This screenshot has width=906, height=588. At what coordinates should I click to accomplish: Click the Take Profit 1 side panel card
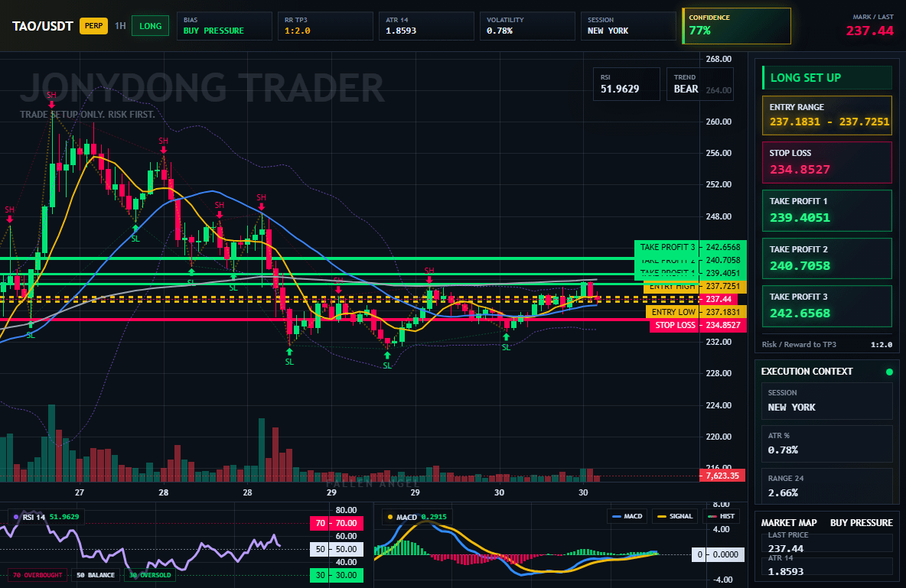pyautogui.click(x=827, y=211)
